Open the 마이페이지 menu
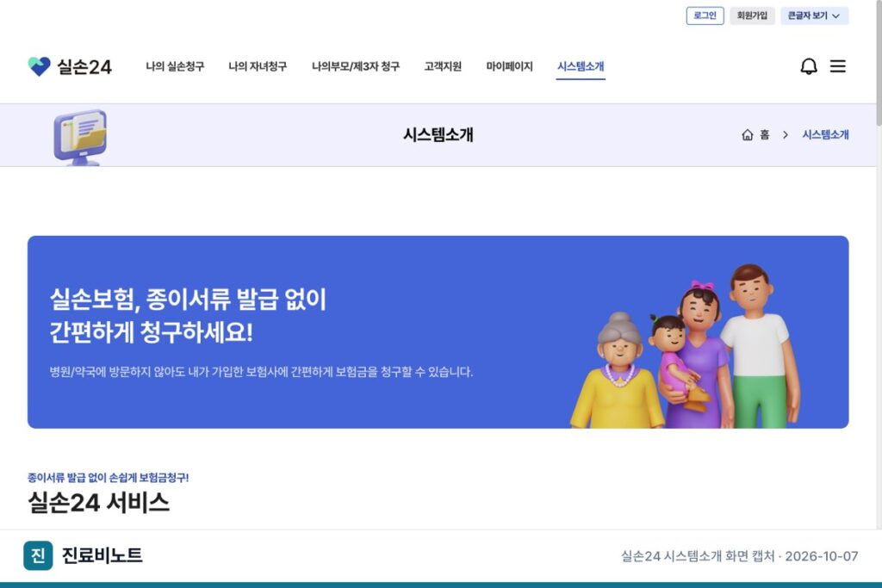 (509, 66)
